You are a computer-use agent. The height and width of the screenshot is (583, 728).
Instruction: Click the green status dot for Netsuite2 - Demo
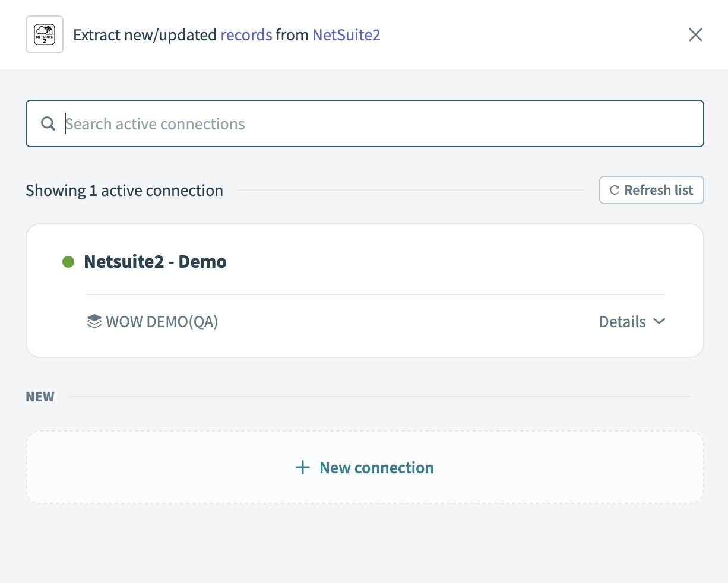point(69,261)
